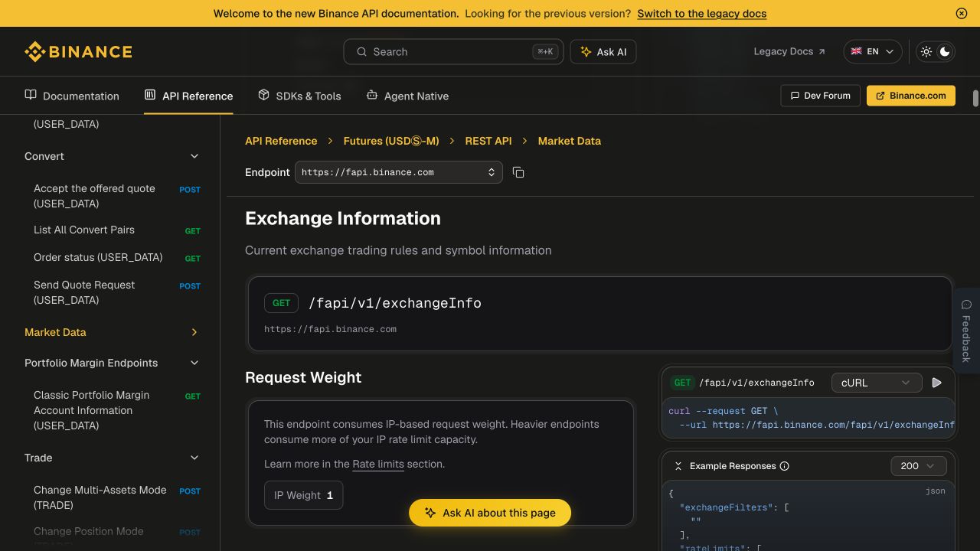Click the /fapi/v1/exchangeInfo endpoint path
The width and height of the screenshot is (980, 551).
click(x=395, y=303)
